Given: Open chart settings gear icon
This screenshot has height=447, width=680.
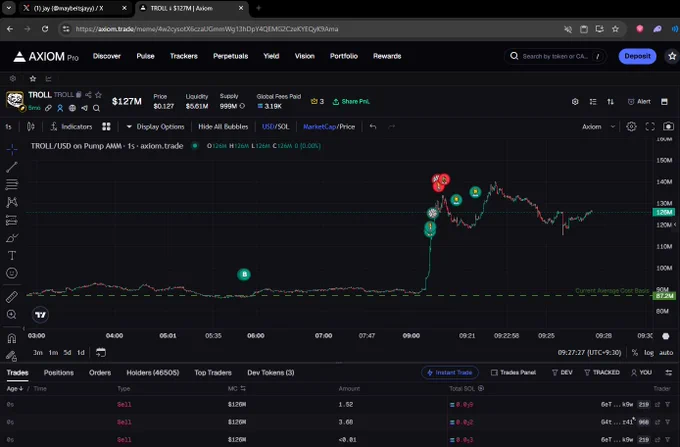Looking at the screenshot, I should coord(631,127).
